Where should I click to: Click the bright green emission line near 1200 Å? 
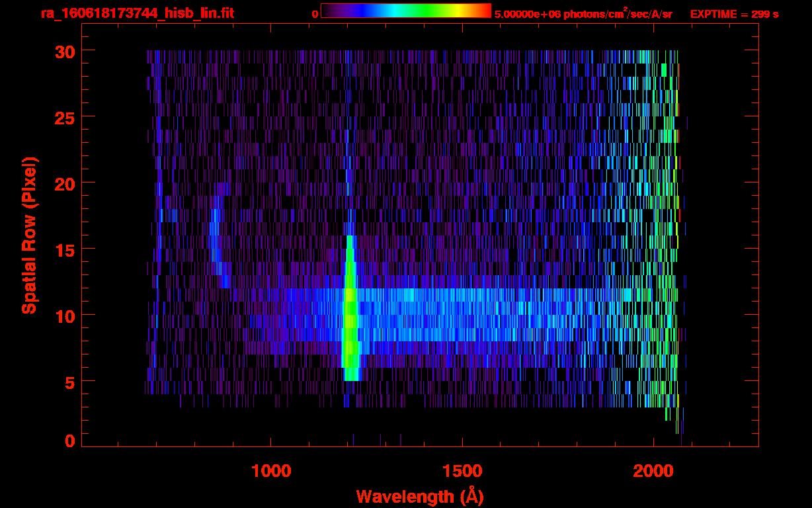[350, 311]
